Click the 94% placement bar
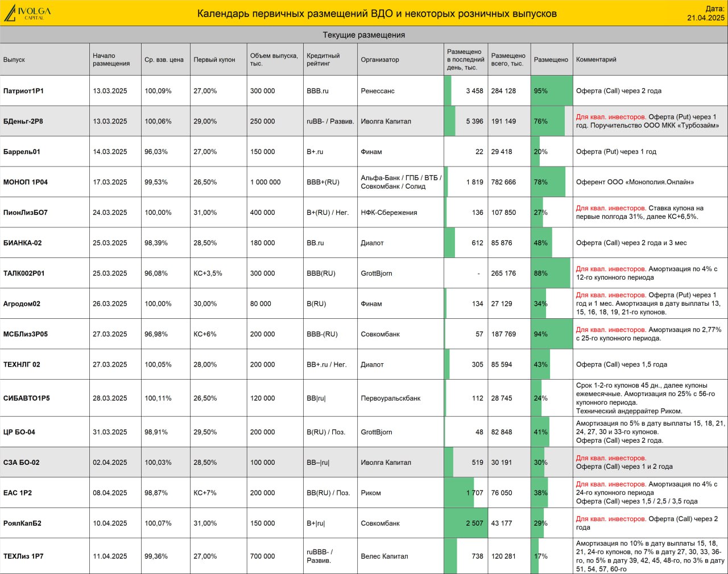728x574 pixels. pos(552,334)
